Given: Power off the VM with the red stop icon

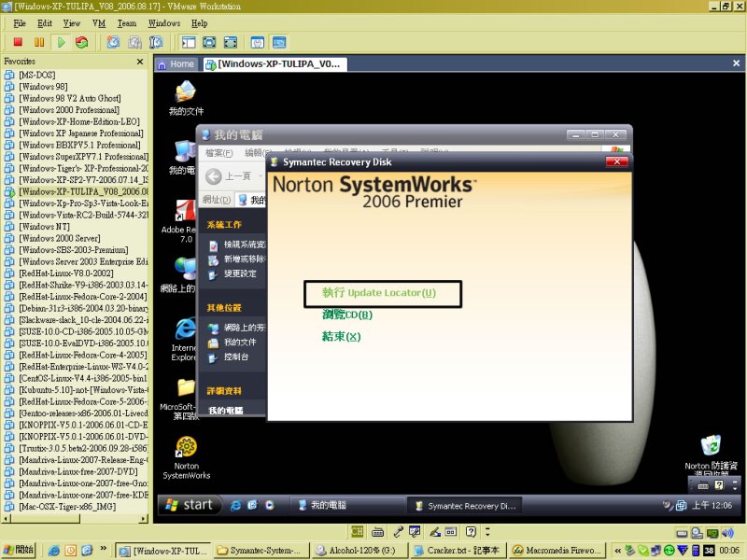Looking at the screenshot, I should pos(18,42).
